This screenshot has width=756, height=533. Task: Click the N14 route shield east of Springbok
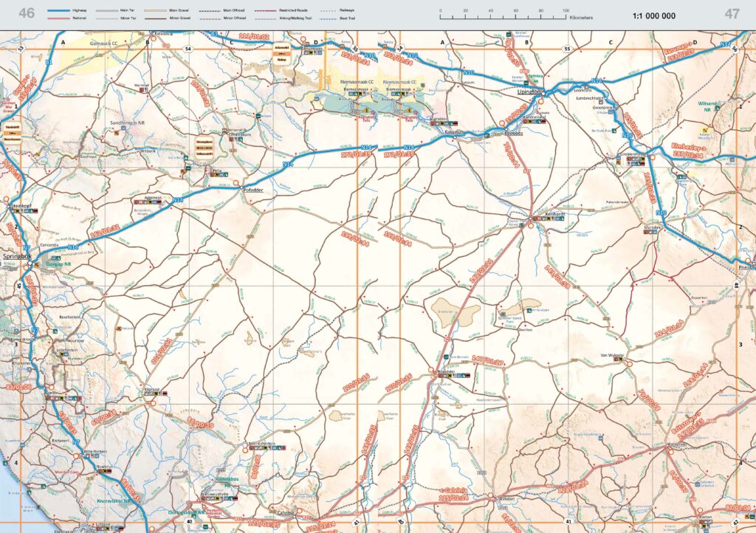pyautogui.click(x=73, y=247)
